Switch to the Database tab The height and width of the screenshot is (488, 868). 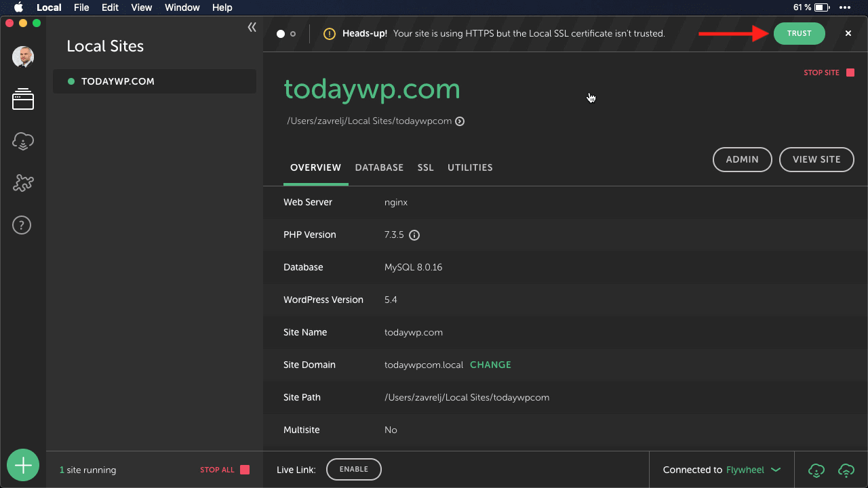coord(379,167)
